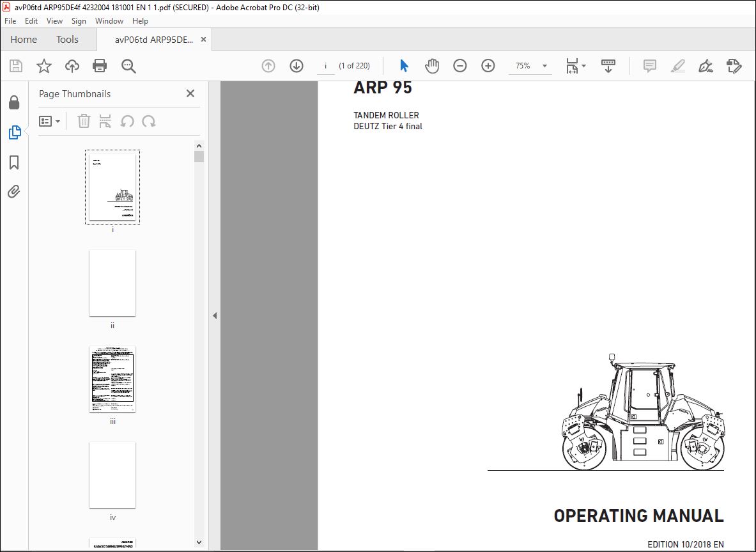
Task: Select the avP06td ARP95DE document tab
Action: pos(154,40)
